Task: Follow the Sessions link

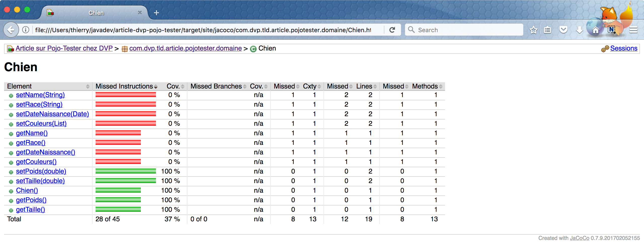Action: 624,48
